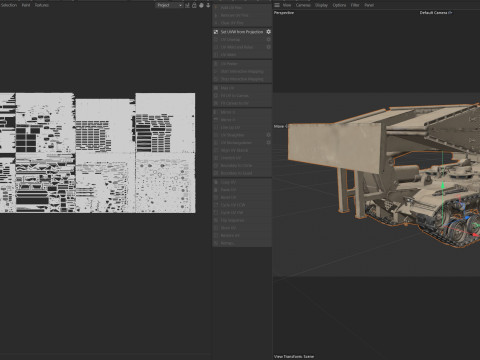Click the View Transform: Scene status text
Viewport: 480px width, 360px height.
point(294,356)
